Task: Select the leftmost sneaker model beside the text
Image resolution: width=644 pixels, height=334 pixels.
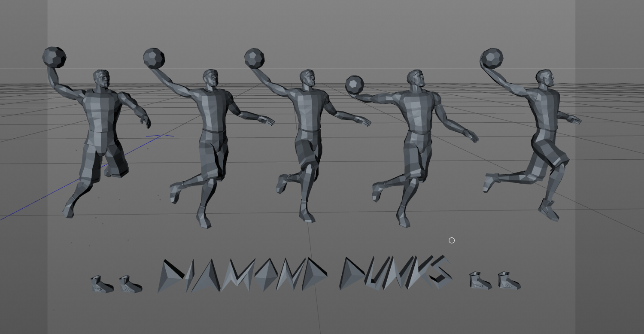Action: [x=101, y=285]
